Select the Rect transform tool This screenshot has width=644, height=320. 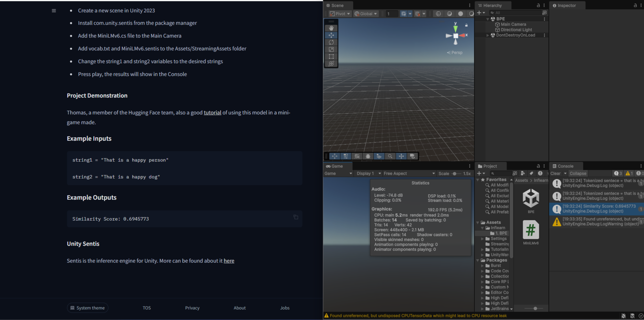click(331, 57)
